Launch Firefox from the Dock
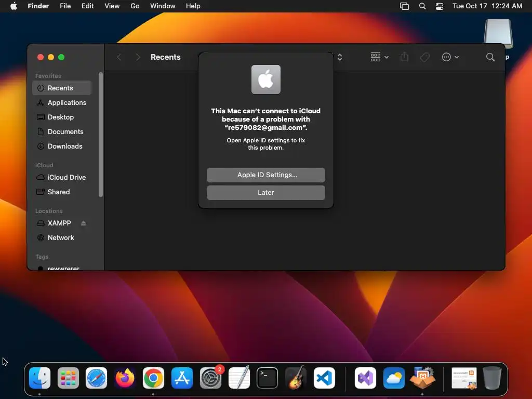The width and height of the screenshot is (532, 399). tap(125, 378)
